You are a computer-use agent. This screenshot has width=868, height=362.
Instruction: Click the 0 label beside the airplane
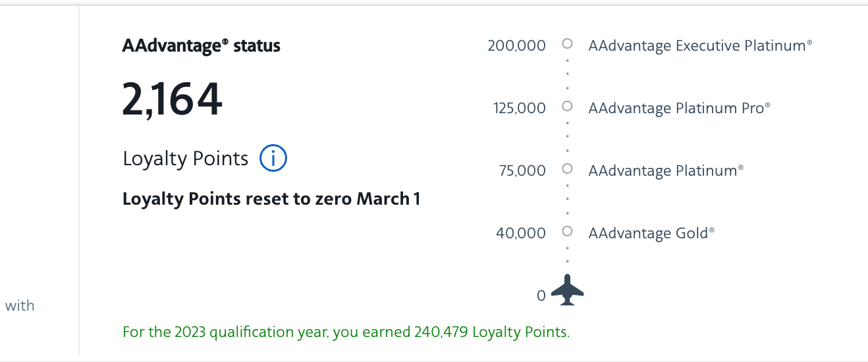pos(541,296)
